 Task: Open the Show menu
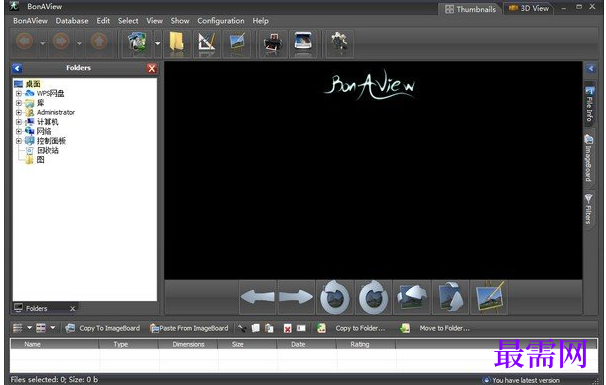point(180,21)
